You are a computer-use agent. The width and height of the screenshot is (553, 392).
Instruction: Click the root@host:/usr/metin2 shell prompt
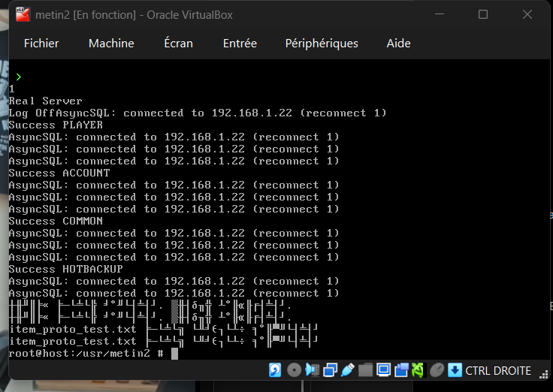[86, 353]
